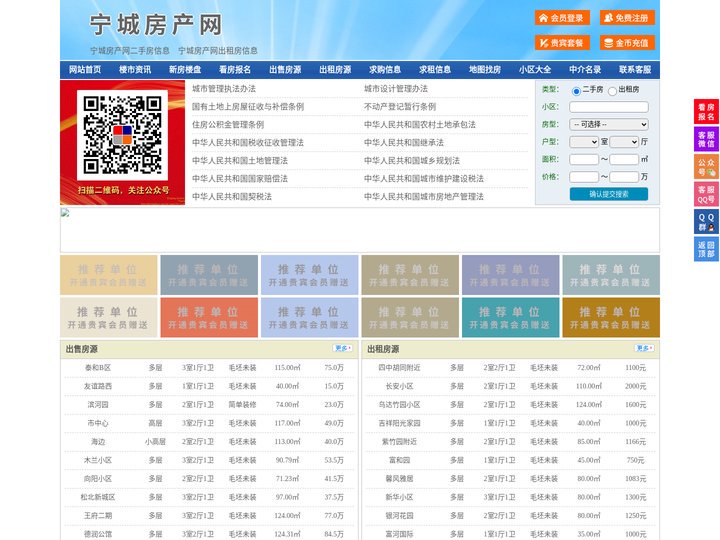Open the 中介名录 navigation item
720x540 pixels.
pos(585,70)
